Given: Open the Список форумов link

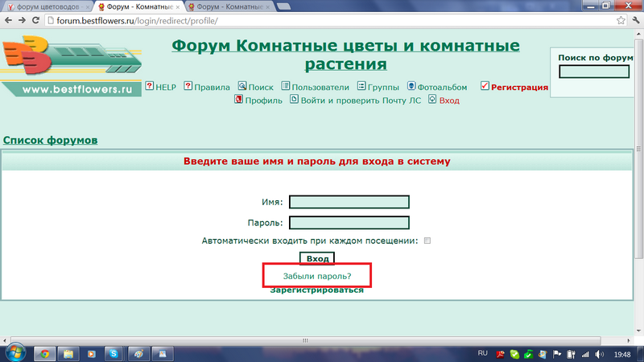Looking at the screenshot, I should coord(51,140).
